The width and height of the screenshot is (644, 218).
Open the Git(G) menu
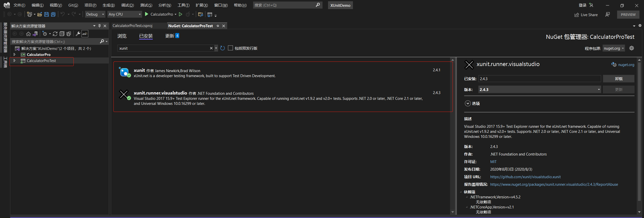[x=73, y=5]
